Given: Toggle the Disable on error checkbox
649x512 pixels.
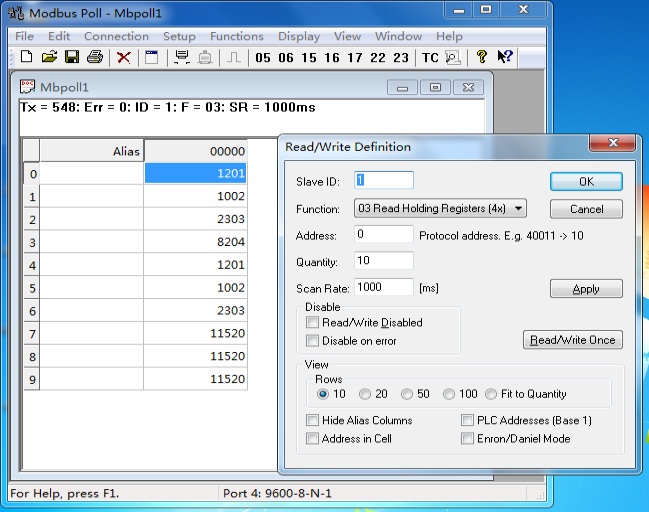Looking at the screenshot, I should [312, 341].
